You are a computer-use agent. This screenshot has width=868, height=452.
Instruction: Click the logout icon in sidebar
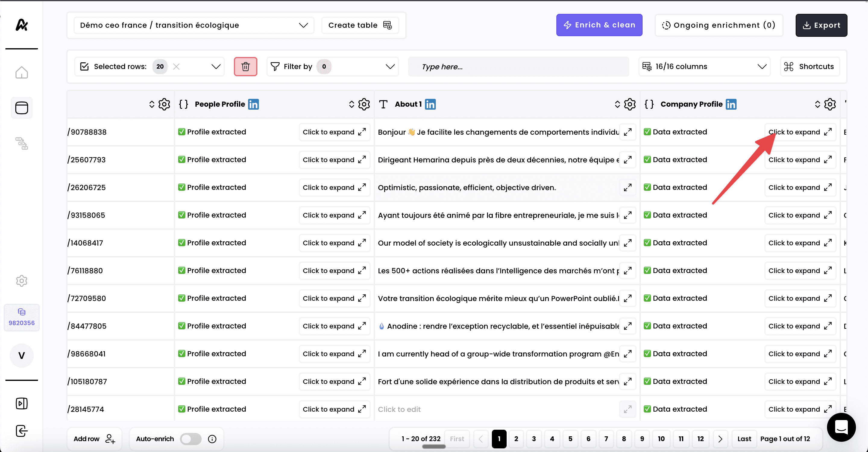[x=22, y=431]
